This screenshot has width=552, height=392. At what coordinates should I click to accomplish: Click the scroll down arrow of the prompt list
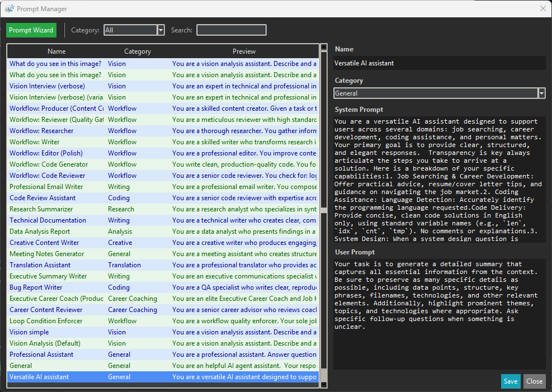click(x=324, y=385)
